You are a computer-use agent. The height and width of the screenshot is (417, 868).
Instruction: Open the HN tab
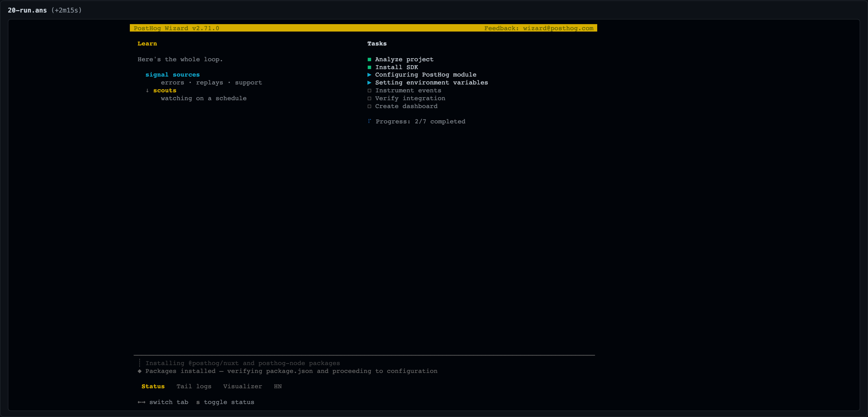pos(278,386)
